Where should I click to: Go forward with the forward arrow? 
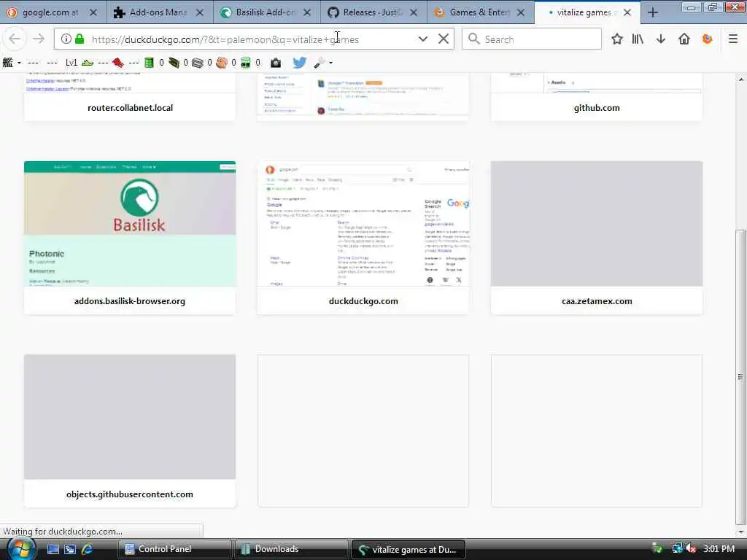click(39, 39)
